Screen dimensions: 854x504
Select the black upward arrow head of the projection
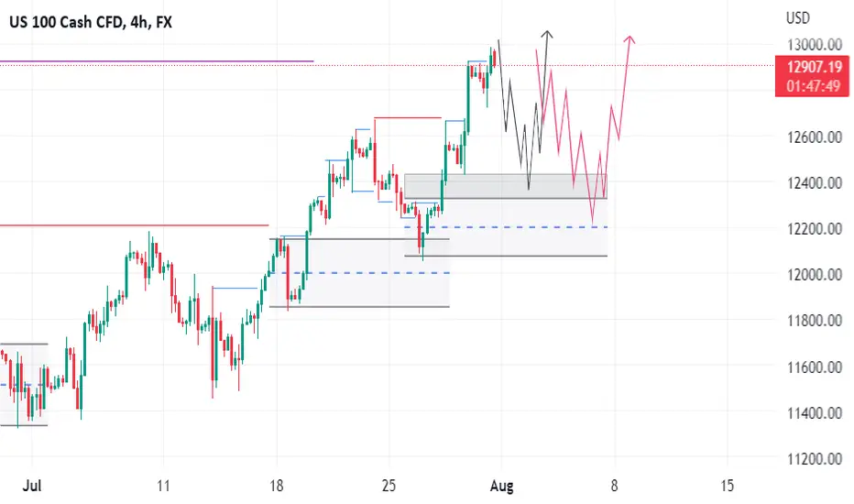coord(547,34)
